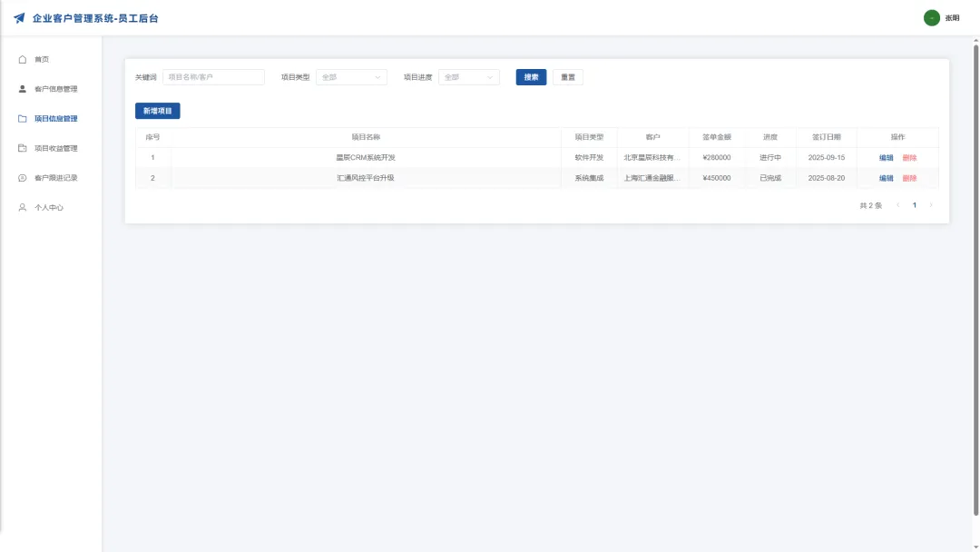Click the person icon for 客户信息管理
This screenshot has width=980, height=552.
pyautogui.click(x=23, y=89)
